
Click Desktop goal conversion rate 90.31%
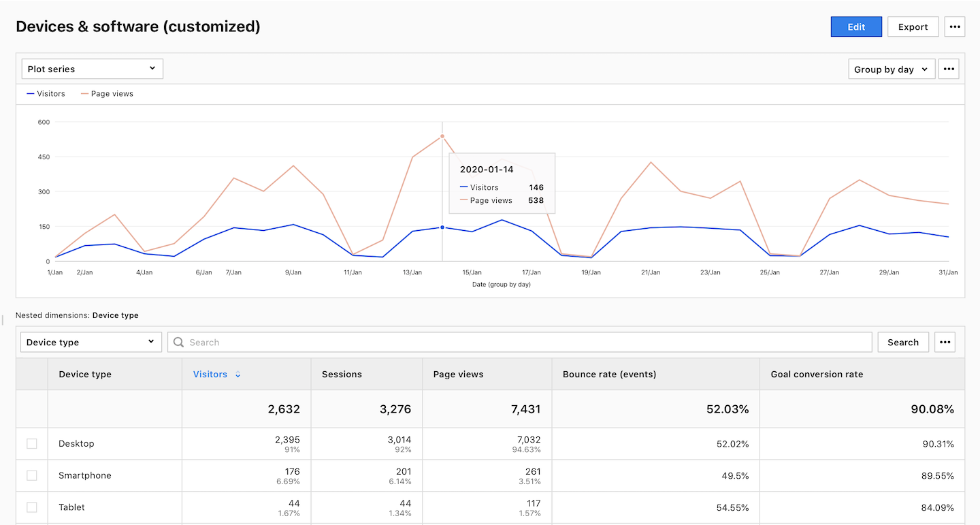click(x=936, y=443)
